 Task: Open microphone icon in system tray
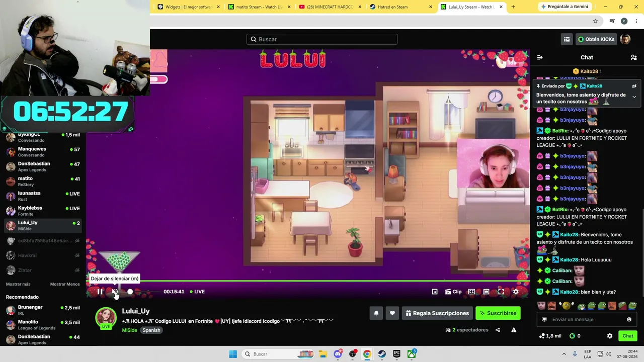point(575,354)
